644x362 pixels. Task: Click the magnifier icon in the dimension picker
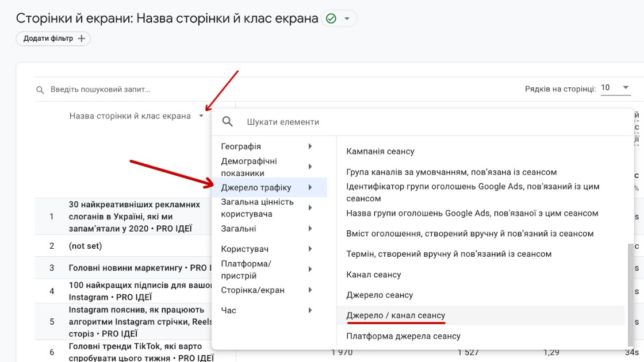pos(228,121)
